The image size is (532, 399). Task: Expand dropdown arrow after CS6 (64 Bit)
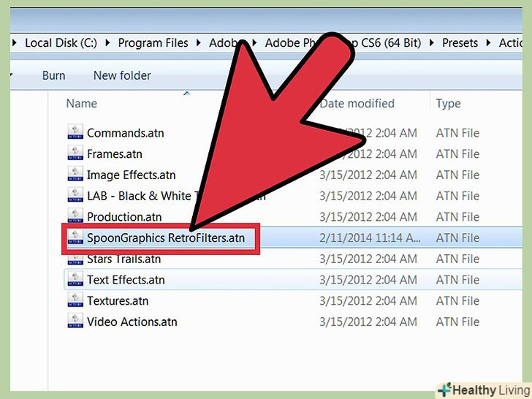[x=432, y=43]
